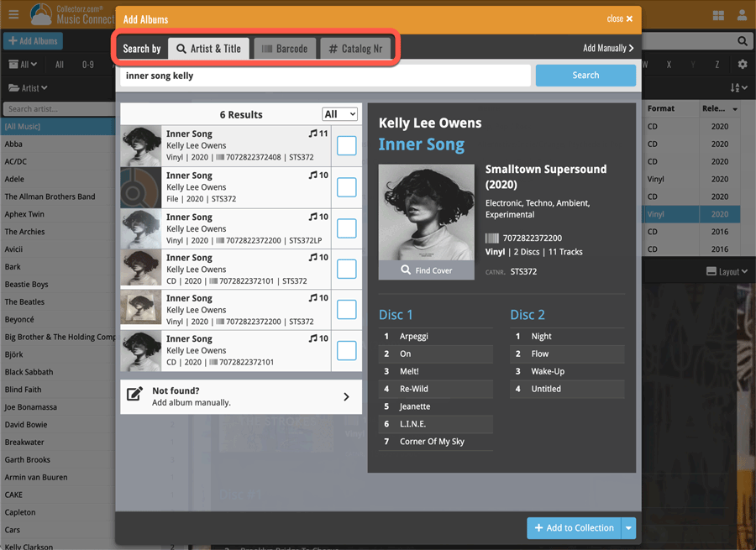The width and height of the screenshot is (756, 550).
Task: Switch to the Catalog Nr search tab
Action: (355, 49)
